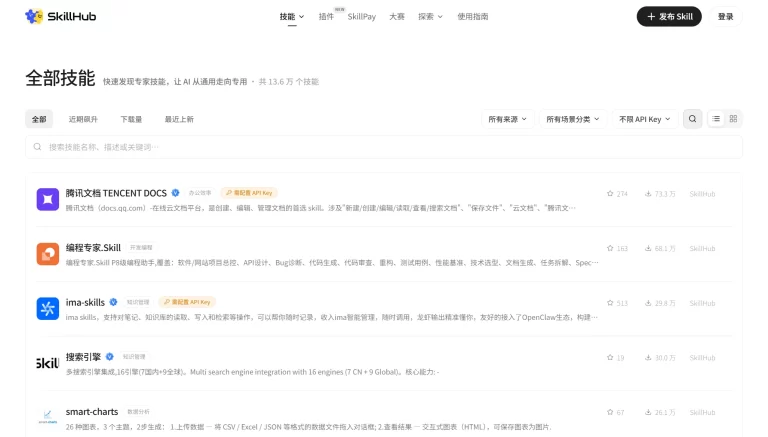Click 需配置 API Key tag on Tencent Docs
Viewport: 768px width, 437px height.
pyautogui.click(x=249, y=193)
